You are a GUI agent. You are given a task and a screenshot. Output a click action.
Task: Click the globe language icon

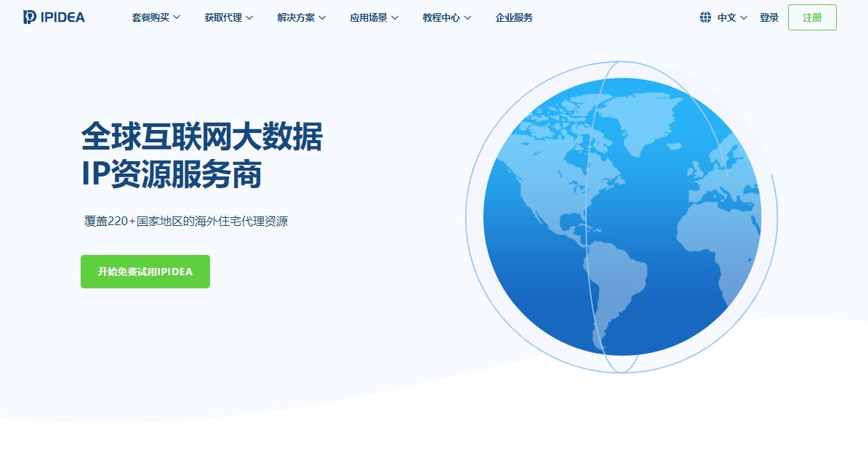705,17
